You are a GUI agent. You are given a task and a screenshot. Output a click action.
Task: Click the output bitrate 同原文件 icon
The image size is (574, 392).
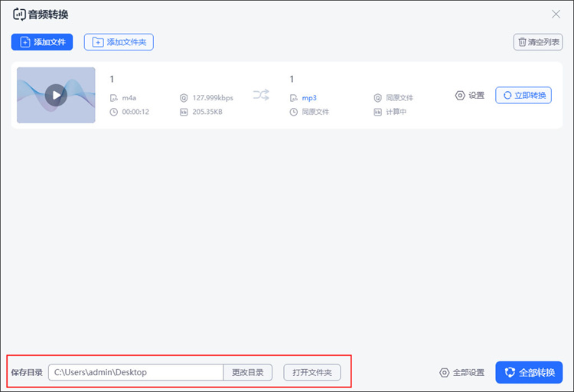point(377,98)
